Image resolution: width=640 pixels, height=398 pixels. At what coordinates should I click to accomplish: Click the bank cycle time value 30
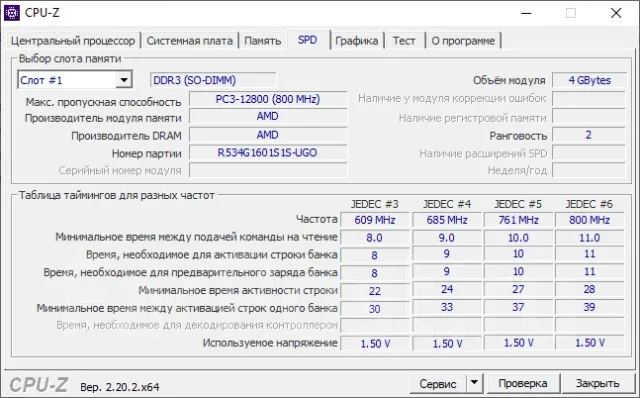375,309
